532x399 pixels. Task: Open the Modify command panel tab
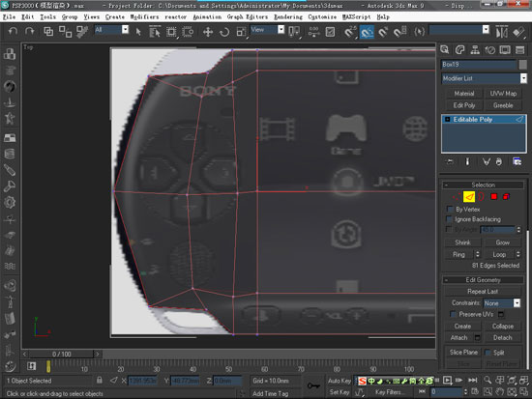click(x=459, y=50)
